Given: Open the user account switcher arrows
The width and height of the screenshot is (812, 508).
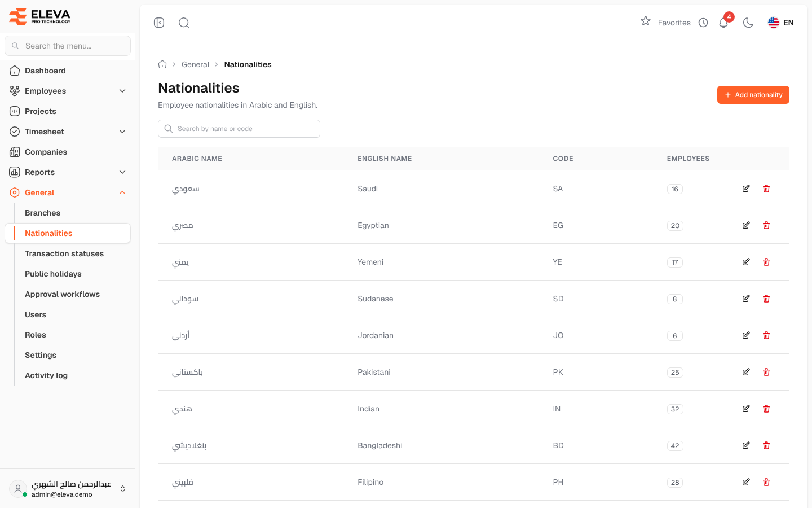Looking at the screenshot, I should coord(122,489).
